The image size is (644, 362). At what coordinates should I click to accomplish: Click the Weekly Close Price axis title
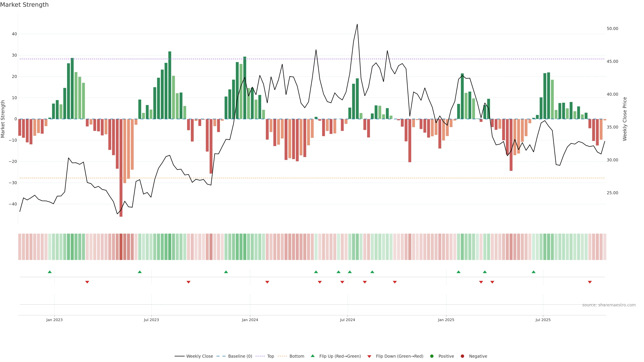pyautogui.click(x=625, y=119)
